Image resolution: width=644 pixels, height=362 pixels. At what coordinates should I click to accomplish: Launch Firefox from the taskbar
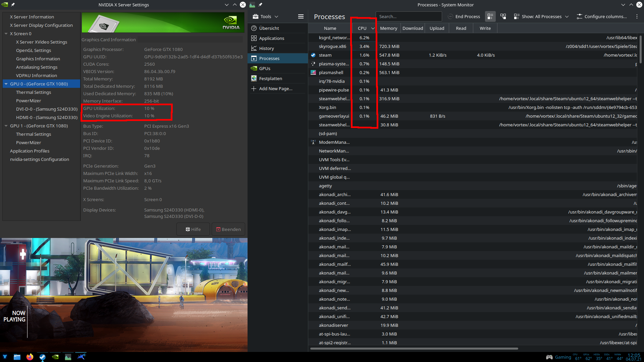click(x=30, y=357)
